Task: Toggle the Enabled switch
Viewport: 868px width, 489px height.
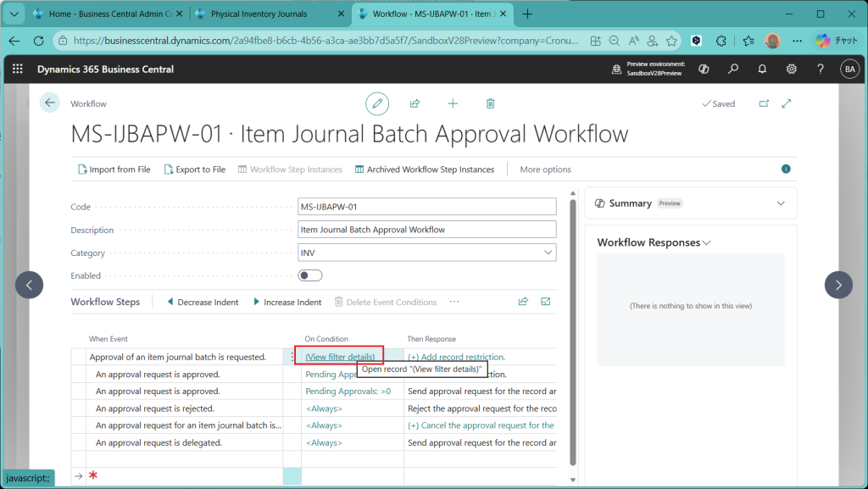Action: [310, 275]
